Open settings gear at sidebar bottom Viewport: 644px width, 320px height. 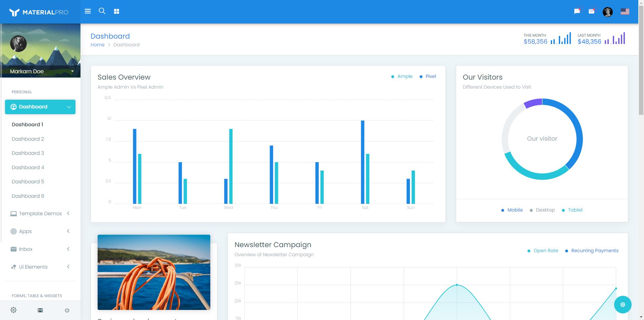point(13,310)
